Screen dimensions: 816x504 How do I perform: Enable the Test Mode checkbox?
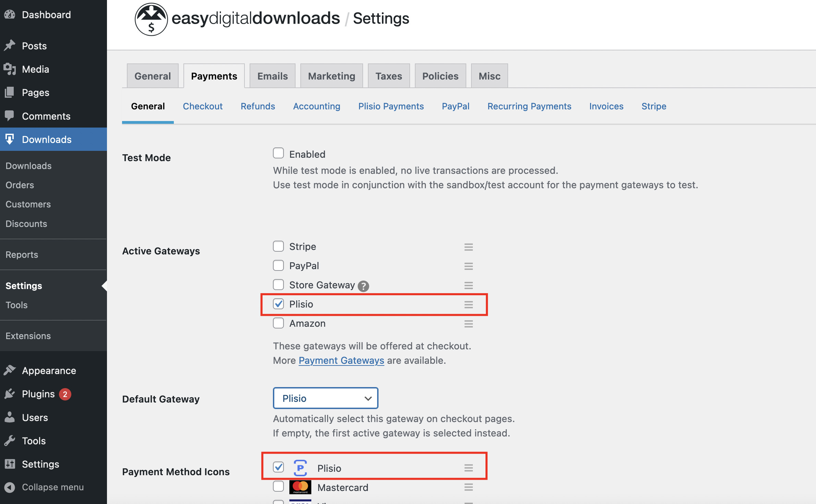tap(278, 153)
